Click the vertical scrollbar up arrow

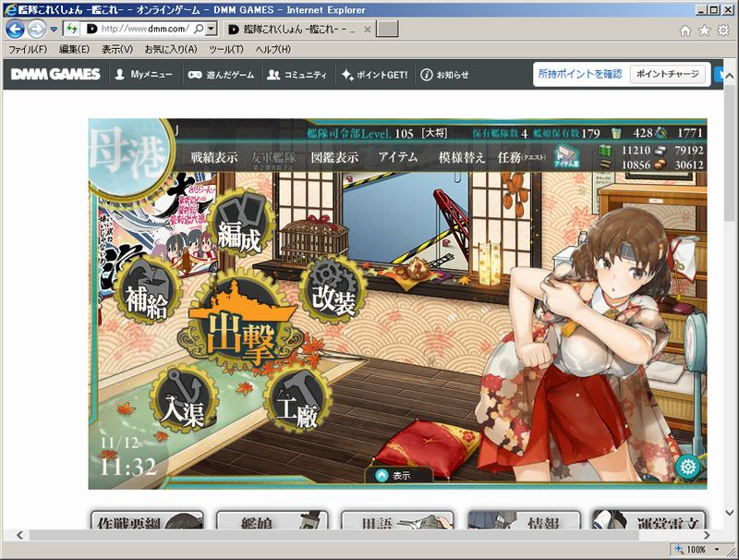(730, 76)
